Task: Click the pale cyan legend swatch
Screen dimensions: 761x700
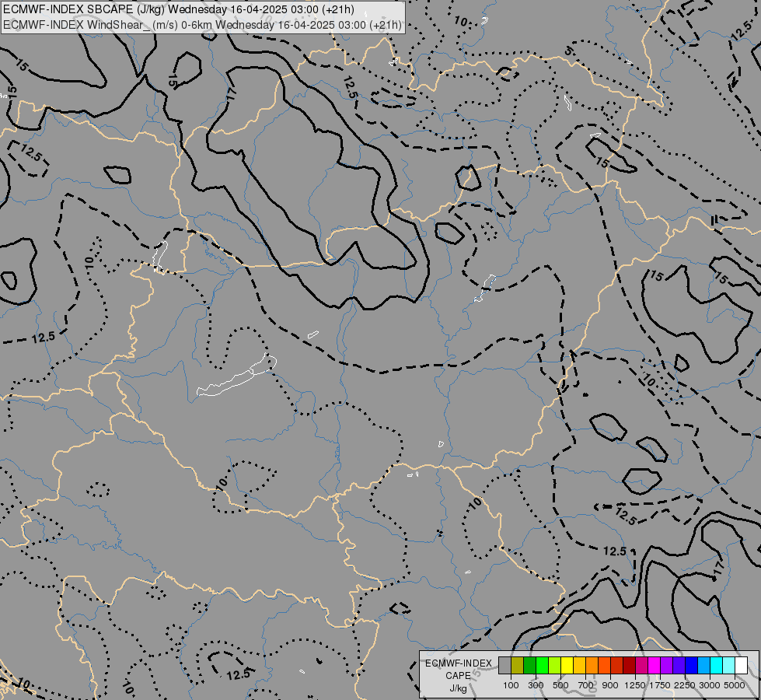Action: pyautogui.click(x=728, y=665)
